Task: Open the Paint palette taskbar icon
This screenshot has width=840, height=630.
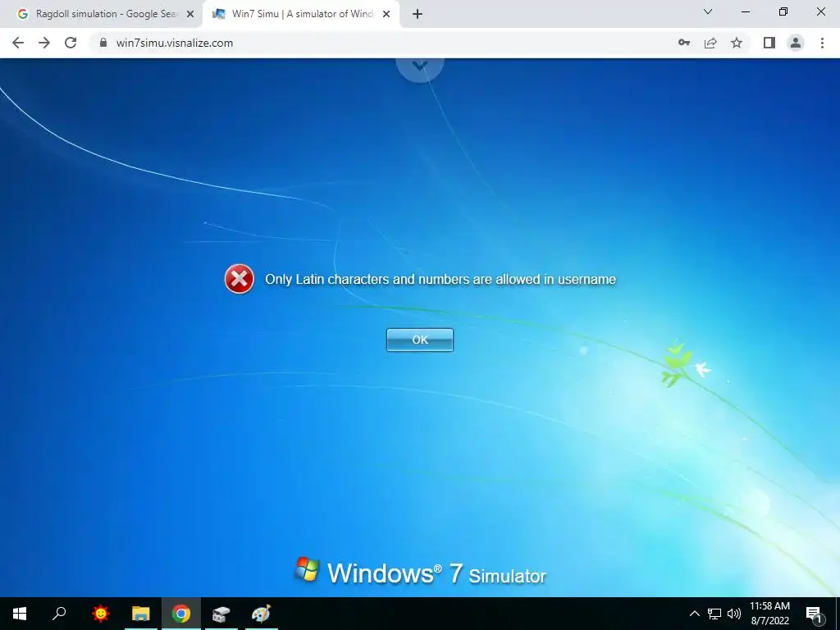Action: [262, 614]
